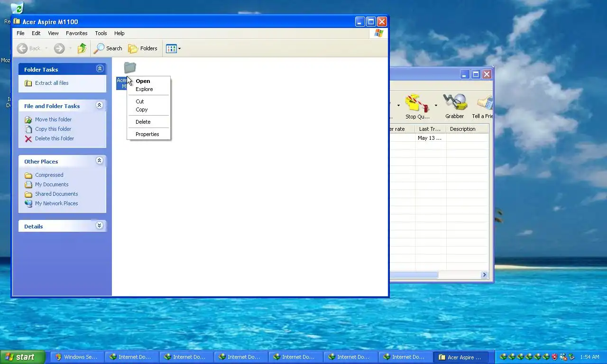
Task: Click the Windows flag logo
Action: (x=378, y=33)
